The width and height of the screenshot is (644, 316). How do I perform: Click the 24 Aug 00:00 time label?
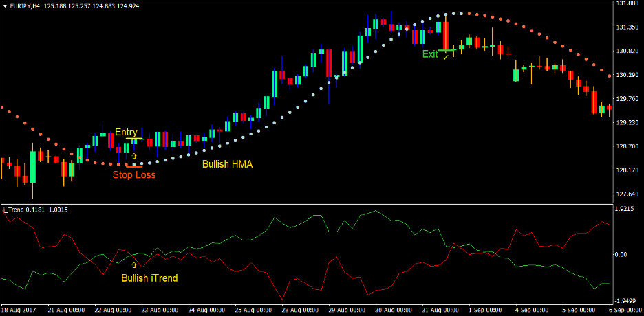207,311
